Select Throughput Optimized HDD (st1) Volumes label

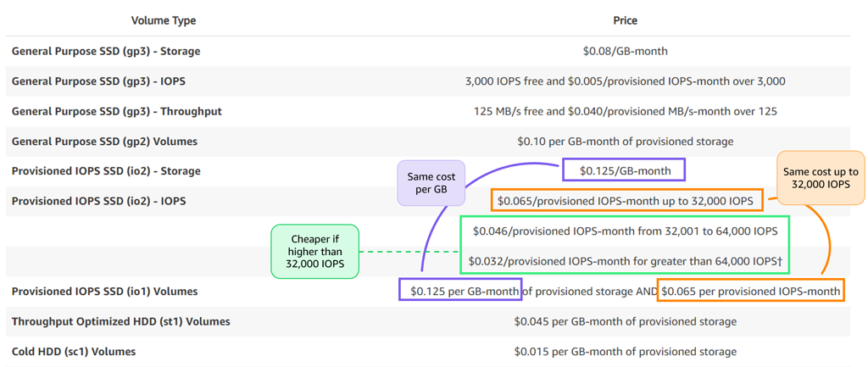click(x=121, y=321)
